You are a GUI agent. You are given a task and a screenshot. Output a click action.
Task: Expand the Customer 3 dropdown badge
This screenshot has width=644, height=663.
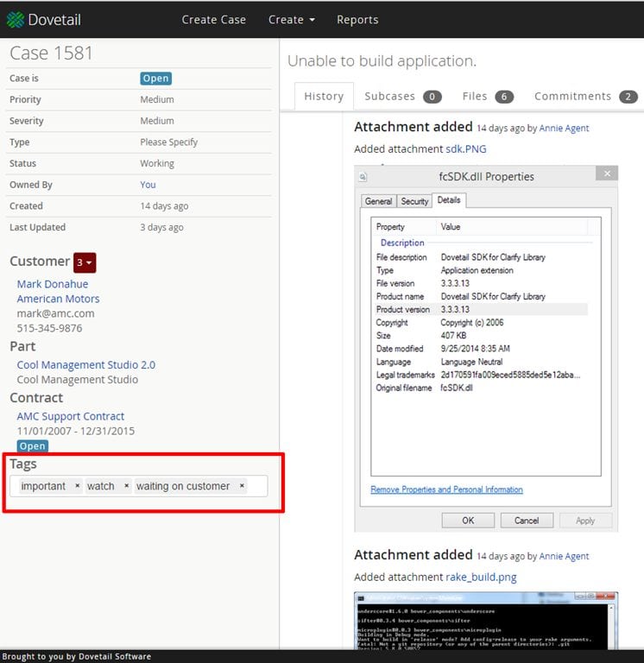[x=85, y=262]
